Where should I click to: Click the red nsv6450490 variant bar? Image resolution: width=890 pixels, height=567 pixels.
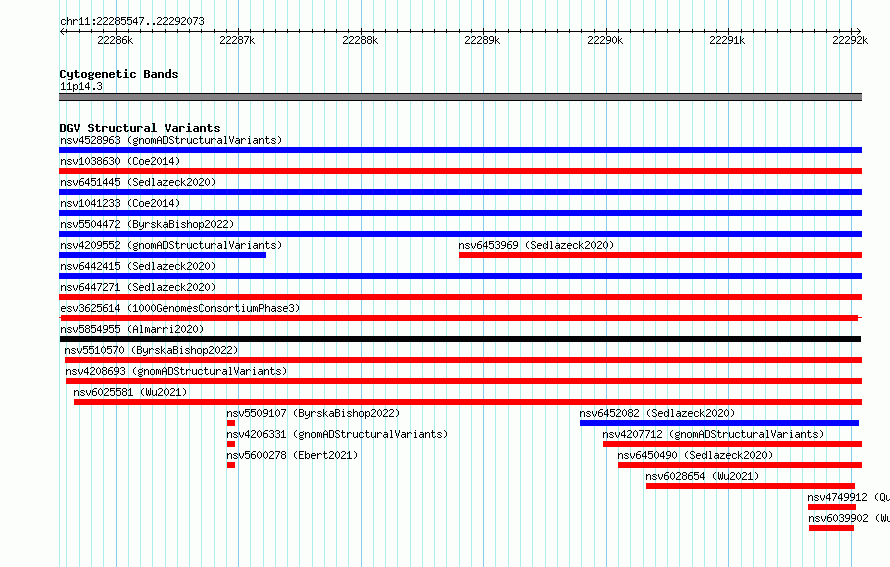tap(740, 465)
